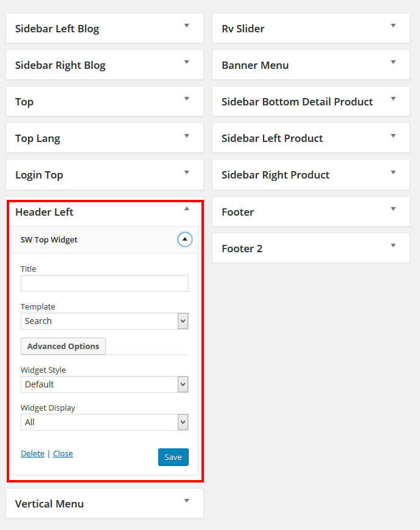Expand the Sidebar Left Blog arrow
Viewport: 420px width, 530px height.
tap(186, 26)
